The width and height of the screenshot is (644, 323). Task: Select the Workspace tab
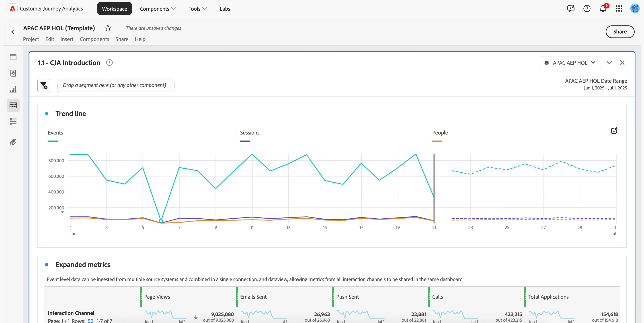[x=115, y=9]
